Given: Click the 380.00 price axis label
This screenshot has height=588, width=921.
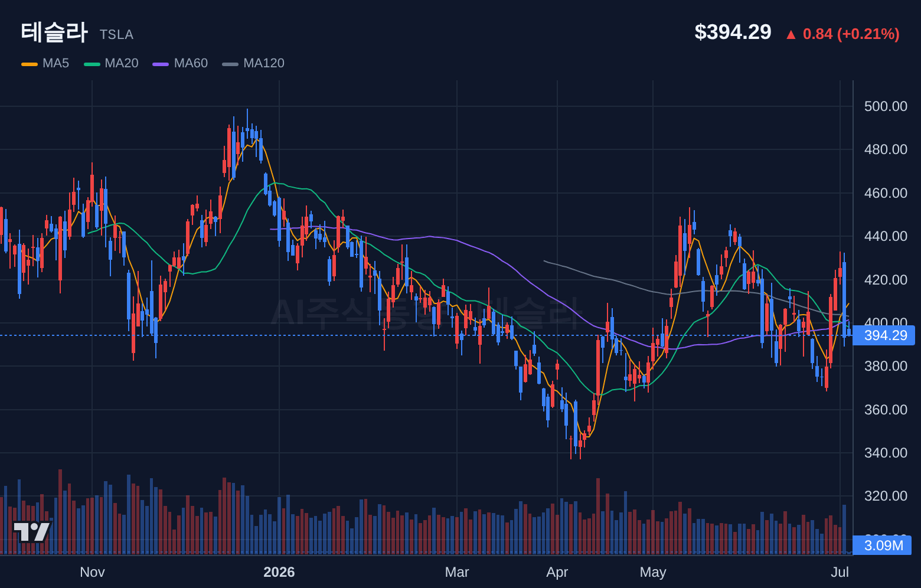Looking at the screenshot, I should pos(886,366).
